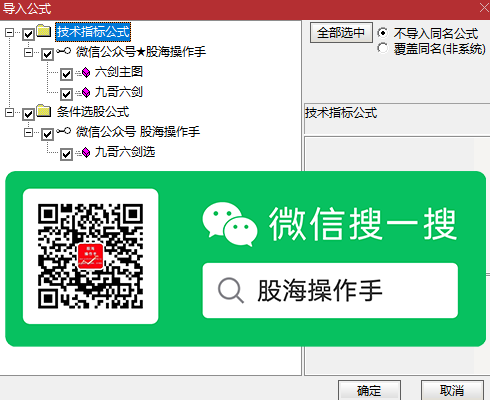
Task: Click the 股海操作手 search field
Action: [330, 290]
